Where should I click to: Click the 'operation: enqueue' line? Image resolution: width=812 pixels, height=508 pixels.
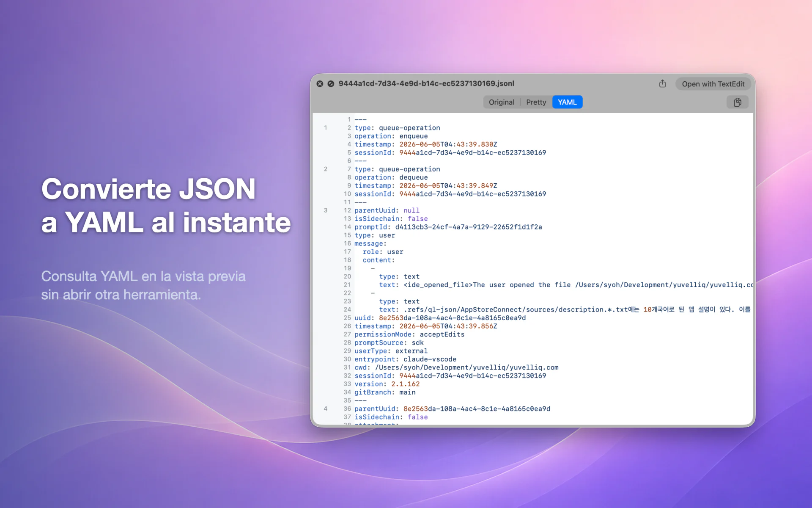coord(391,136)
